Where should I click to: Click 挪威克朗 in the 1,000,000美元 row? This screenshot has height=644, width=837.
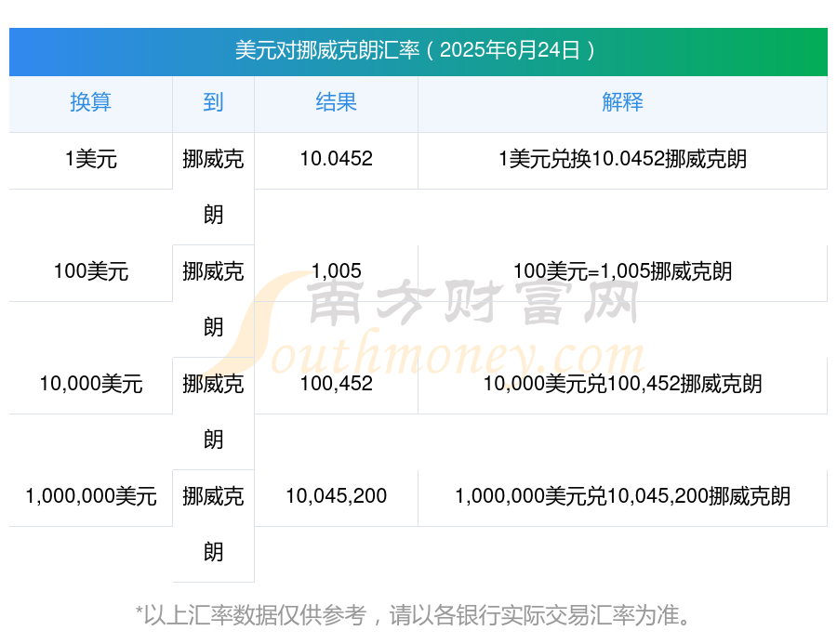coord(213,524)
